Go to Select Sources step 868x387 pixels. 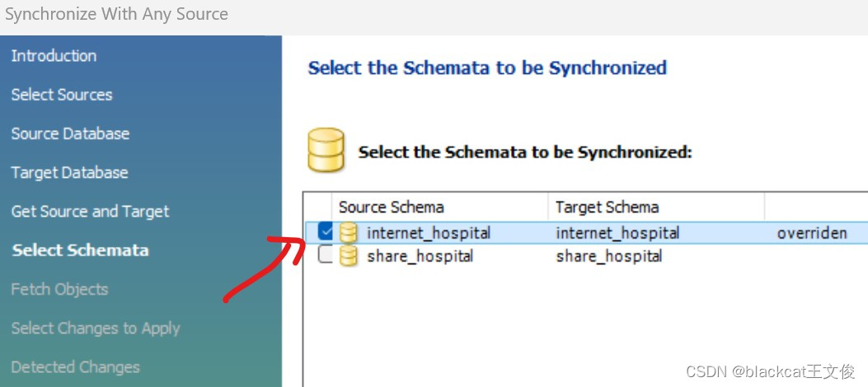[62, 95]
